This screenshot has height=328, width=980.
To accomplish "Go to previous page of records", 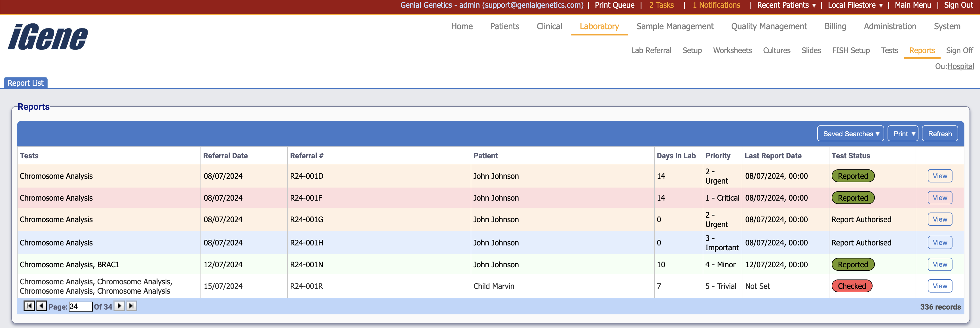I will (x=41, y=306).
